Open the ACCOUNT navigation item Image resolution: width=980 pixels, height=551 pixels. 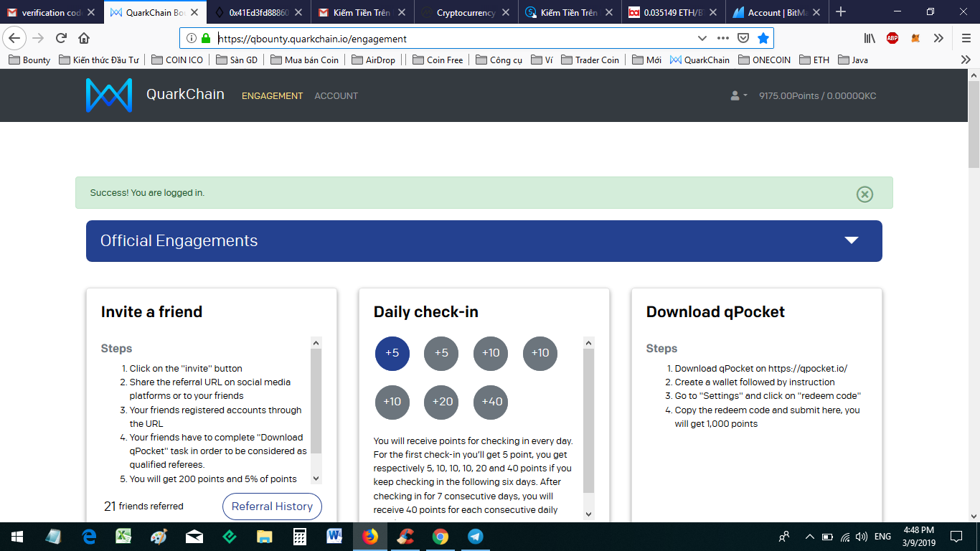pos(336,96)
